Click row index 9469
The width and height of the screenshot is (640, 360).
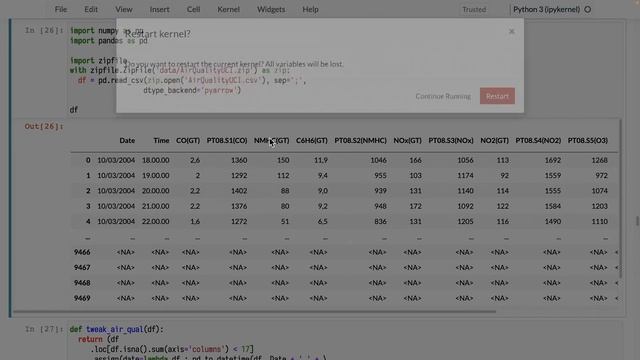(x=82, y=298)
